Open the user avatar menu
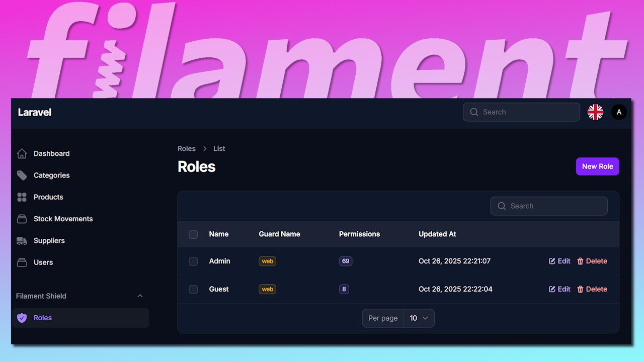 pyautogui.click(x=619, y=112)
